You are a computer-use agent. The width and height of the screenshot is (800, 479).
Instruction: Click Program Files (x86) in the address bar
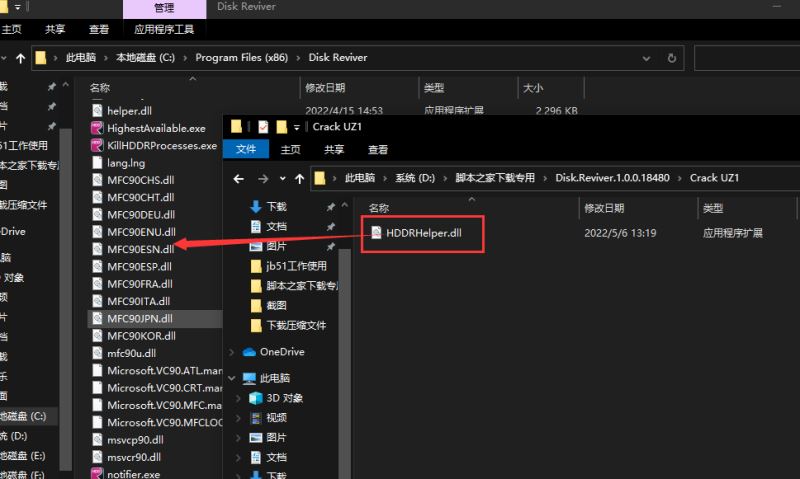coord(242,58)
